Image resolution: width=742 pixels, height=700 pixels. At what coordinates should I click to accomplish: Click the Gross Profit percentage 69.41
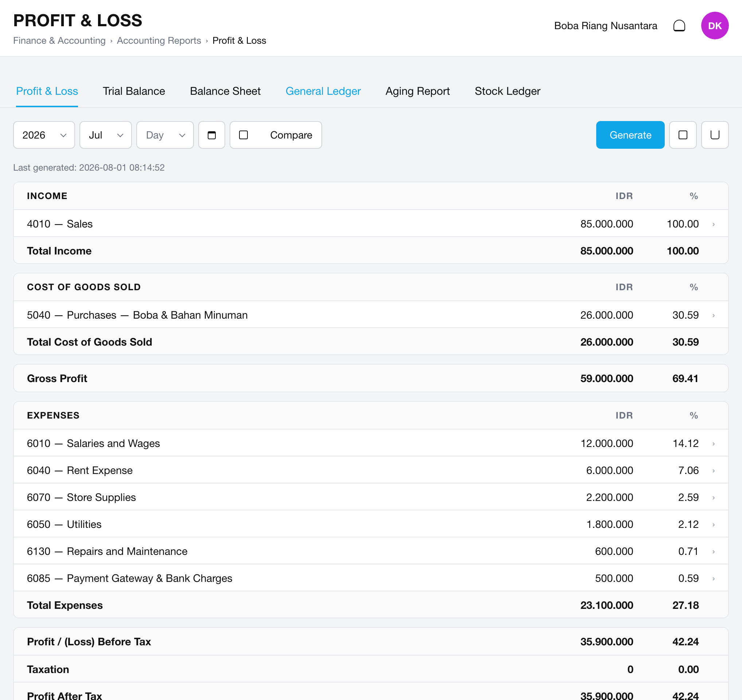tap(685, 378)
